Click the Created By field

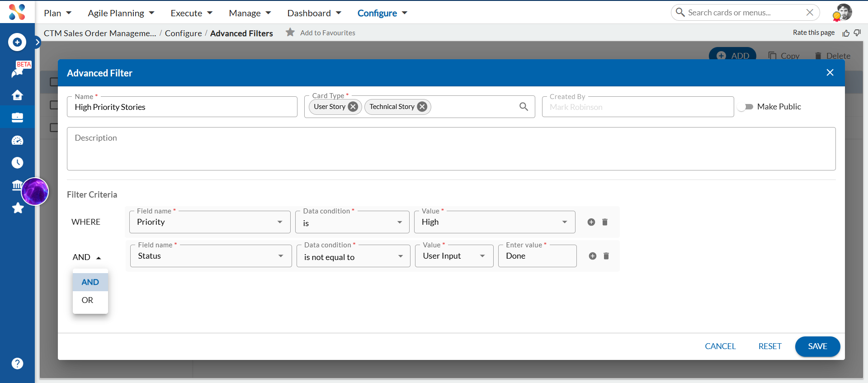click(638, 107)
